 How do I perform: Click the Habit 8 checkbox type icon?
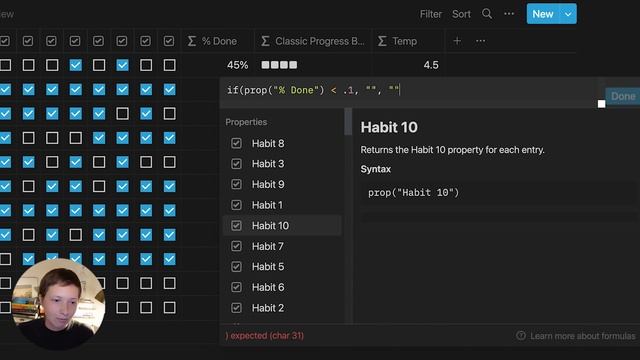(236, 143)
